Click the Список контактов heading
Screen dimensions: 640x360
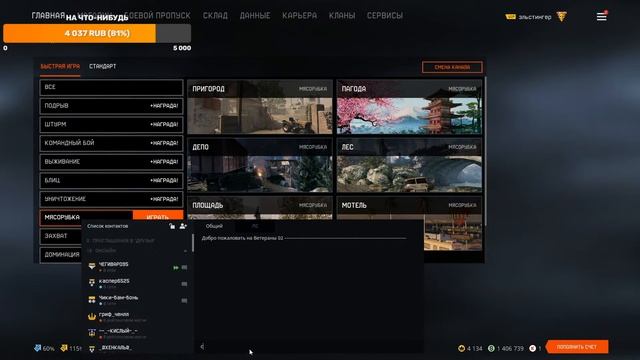pyautogui.click(x=107, y=226)
